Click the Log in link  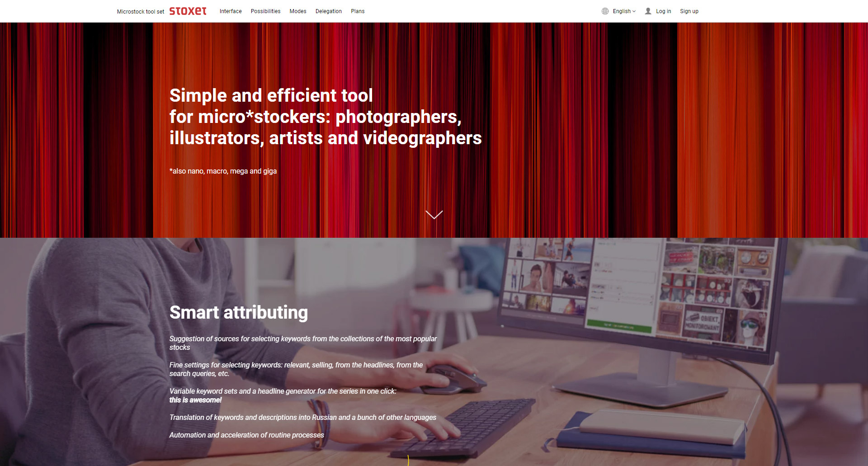(663, 11)
